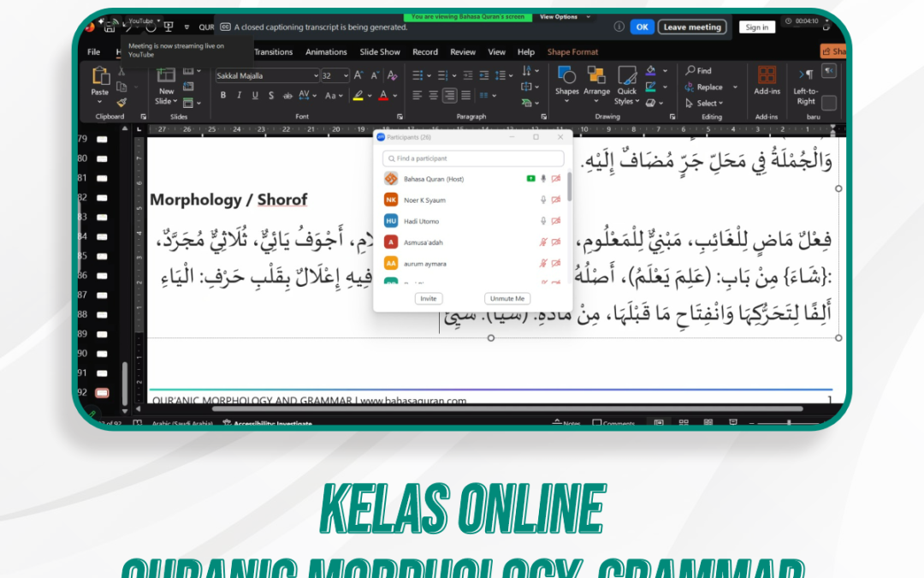Switch to Reading view icon
This screenshot has width=924, height=578.
click(708, 423)
